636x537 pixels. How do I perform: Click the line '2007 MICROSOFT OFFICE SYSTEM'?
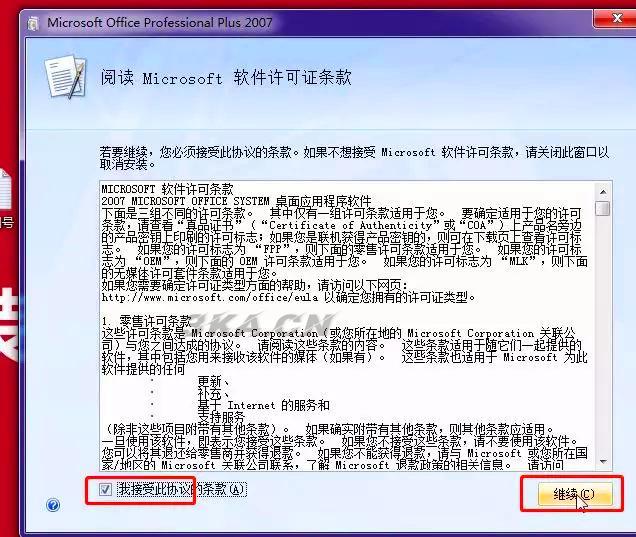(x=185, y=201)
